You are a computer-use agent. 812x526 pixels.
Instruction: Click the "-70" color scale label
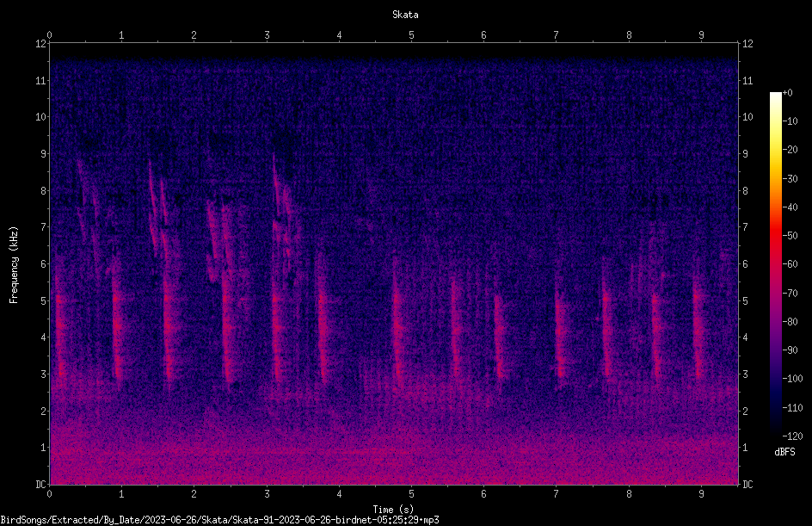[790, 294]
